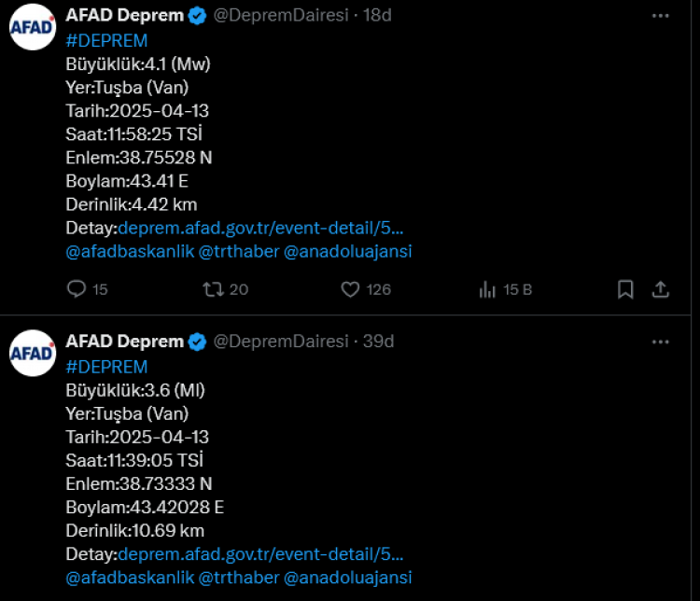Open more options menu on first tweet
This screenshot has height=601, width=700.
point(660,16)
